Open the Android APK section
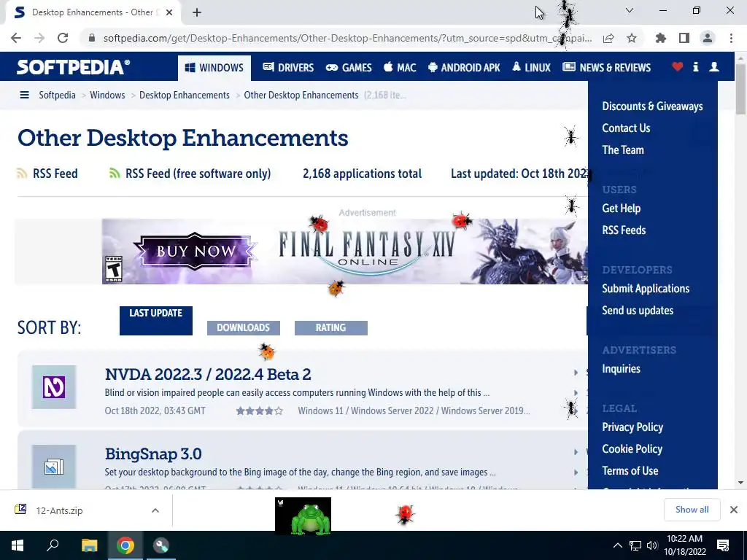The width and height of the screenshot is (747, 560). [464, 68]
